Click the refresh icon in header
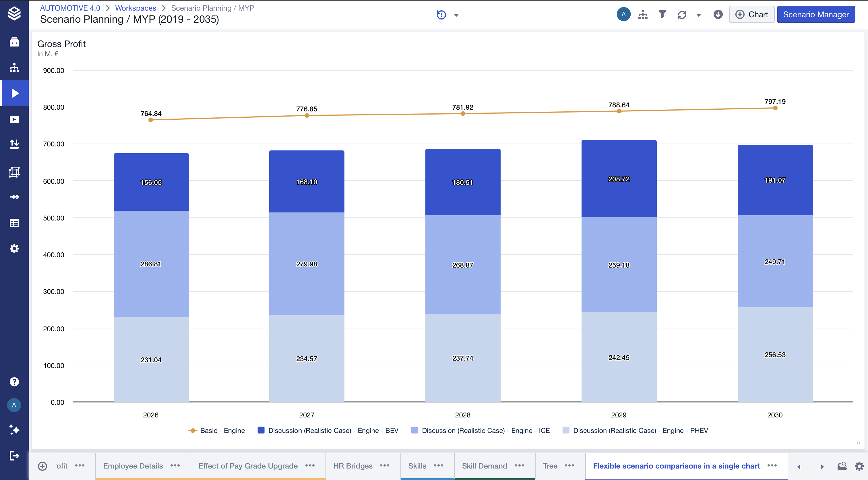Screen dimensions: 868x480 [682, 14]
